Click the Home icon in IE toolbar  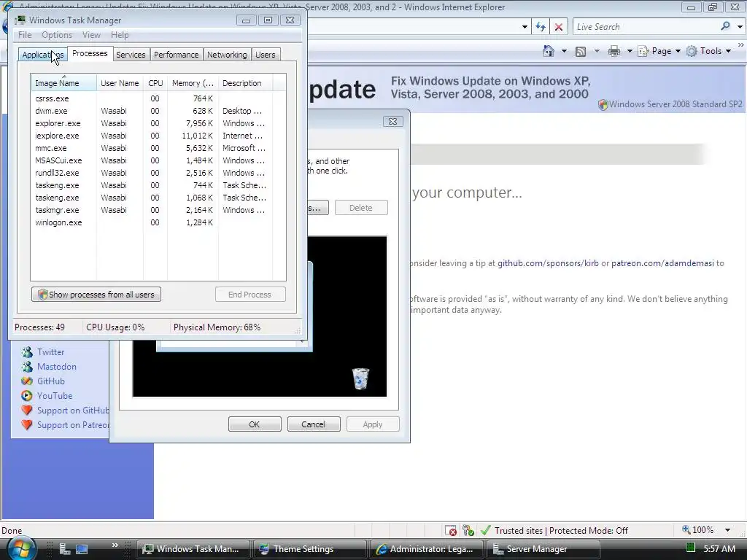click(549, 51)
